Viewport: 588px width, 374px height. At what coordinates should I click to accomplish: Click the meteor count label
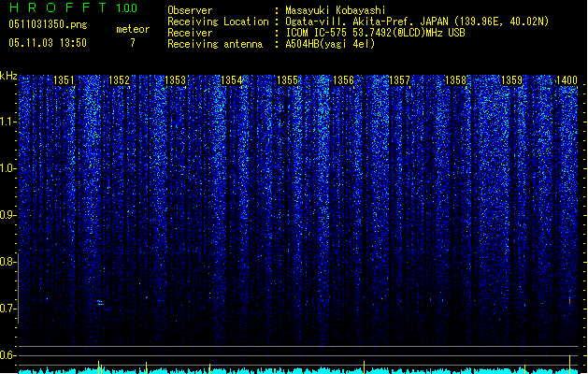point(133,29)
